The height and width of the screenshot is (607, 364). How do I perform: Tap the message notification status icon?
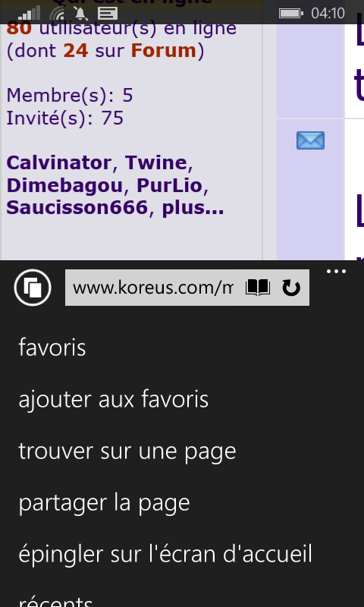[108, 14]
